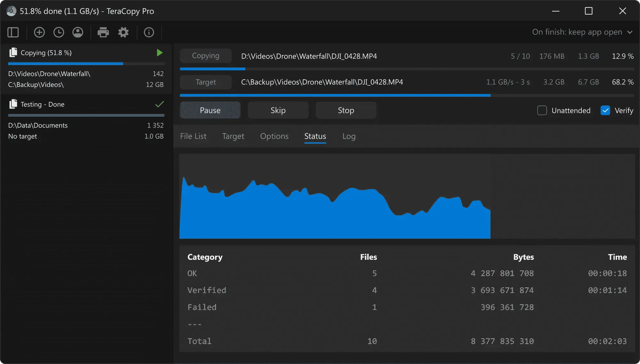Screen dimensions: 640x364
Task: Click the add new job plus icon
Action: pos(39,32)
